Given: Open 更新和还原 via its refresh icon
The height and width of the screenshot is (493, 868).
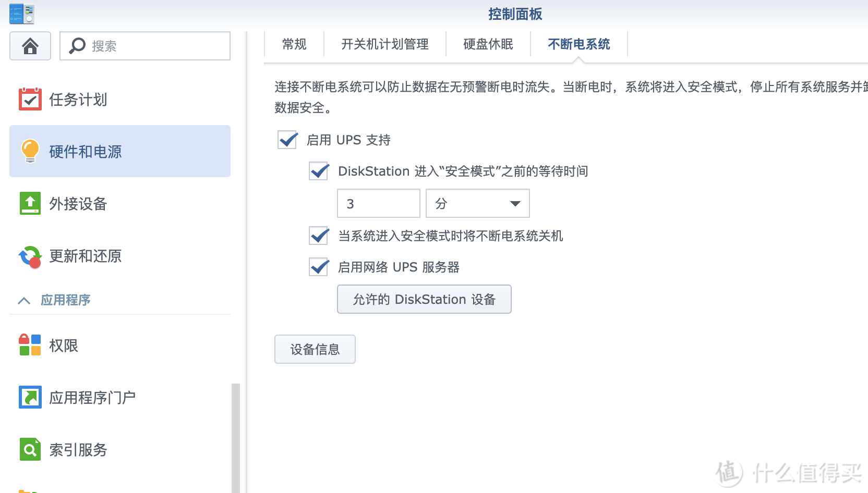Looking at the screenshot, I should (x=30, y=256).
